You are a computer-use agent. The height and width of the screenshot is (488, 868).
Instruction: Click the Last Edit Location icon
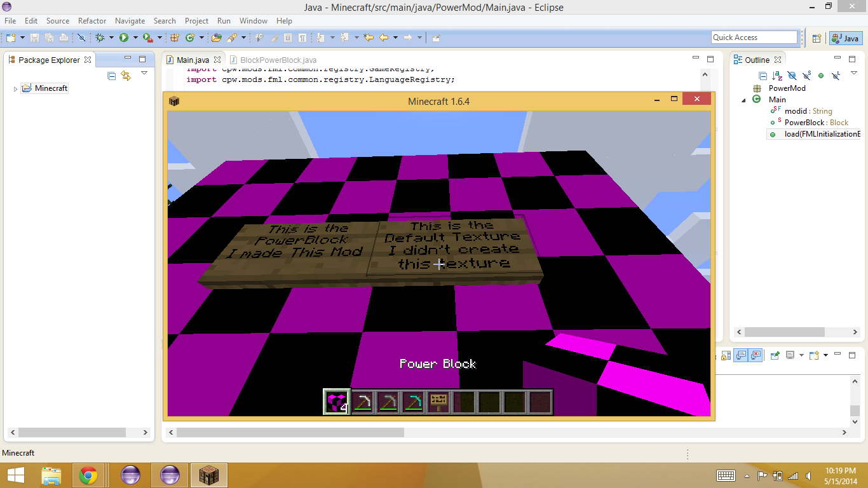click(369, 37)
